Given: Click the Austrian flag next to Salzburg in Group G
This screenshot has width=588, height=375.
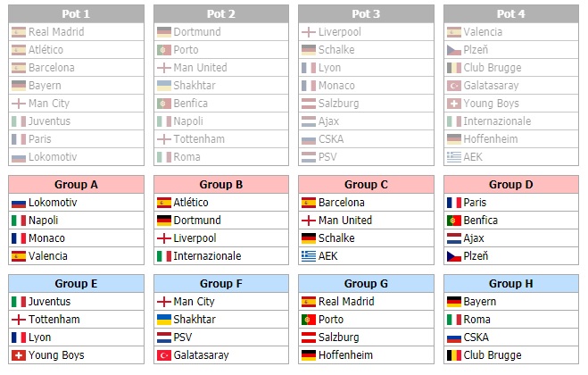Looking at the screenshot, I should [309, 337].
